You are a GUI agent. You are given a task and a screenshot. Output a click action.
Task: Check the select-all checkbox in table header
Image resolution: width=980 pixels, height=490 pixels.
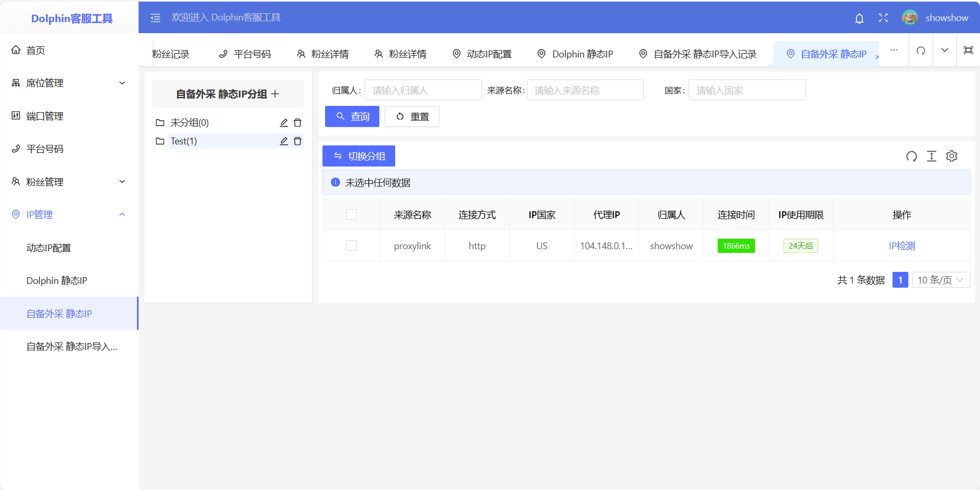pyautogui.click(x=351, y=214)
